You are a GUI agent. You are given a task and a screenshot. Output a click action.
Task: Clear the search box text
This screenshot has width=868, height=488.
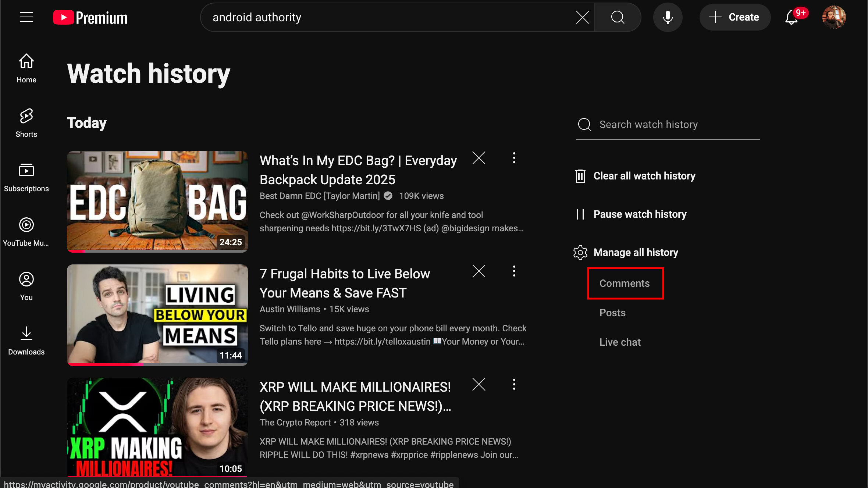tap(582, 17)
